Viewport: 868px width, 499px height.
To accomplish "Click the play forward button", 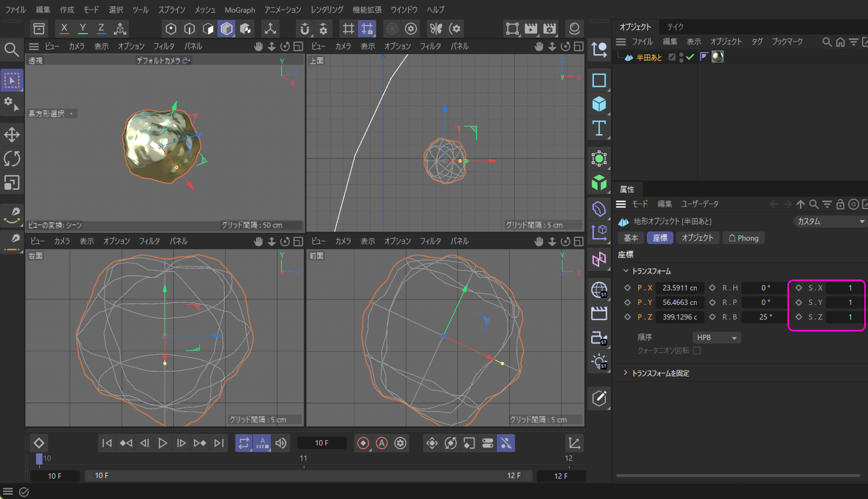I will (x=163, y=443).
